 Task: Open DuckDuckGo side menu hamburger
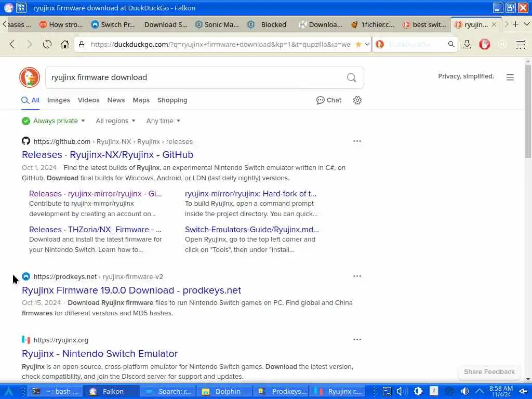(x=510, y=77)
